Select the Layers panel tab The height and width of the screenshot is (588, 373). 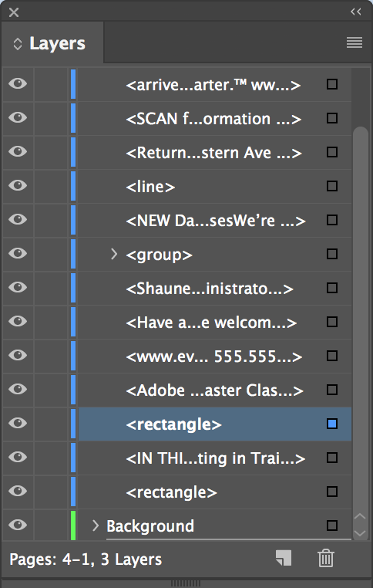coord(52,43)
